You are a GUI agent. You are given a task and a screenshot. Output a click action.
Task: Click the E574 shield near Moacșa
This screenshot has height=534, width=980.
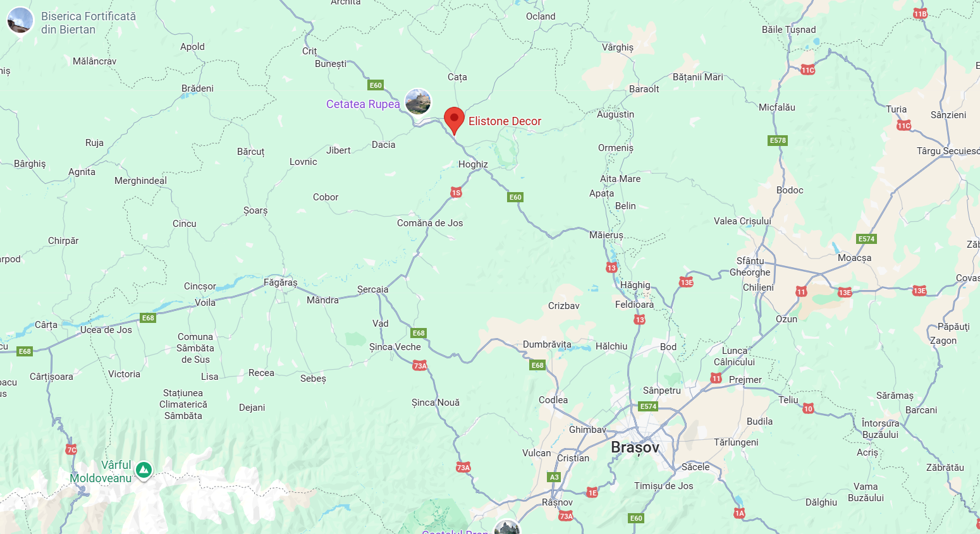[866, 239]
